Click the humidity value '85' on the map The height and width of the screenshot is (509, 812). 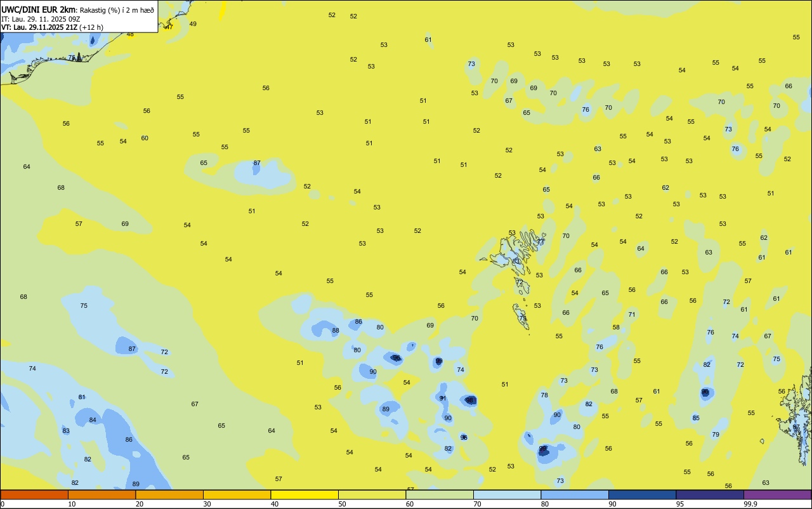click(696, 418)
